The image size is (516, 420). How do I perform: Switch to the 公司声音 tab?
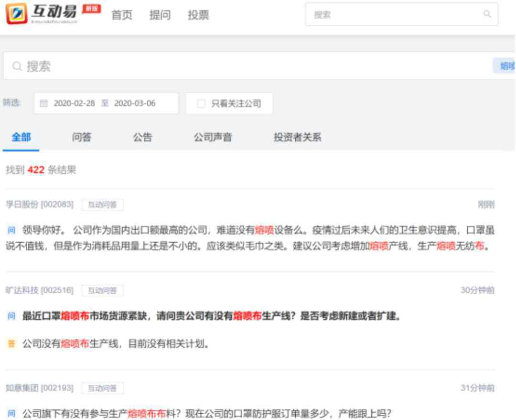coord(213,137)
